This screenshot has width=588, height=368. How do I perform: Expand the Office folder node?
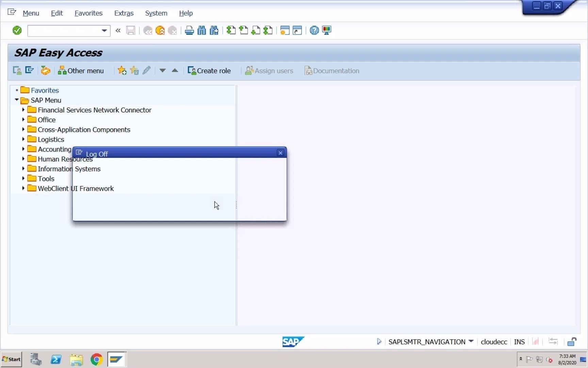click(x=23, y=120)
